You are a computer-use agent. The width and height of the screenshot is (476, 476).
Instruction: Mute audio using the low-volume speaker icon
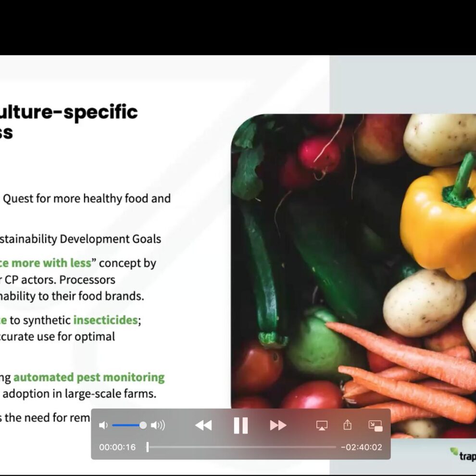coord(103,425)
